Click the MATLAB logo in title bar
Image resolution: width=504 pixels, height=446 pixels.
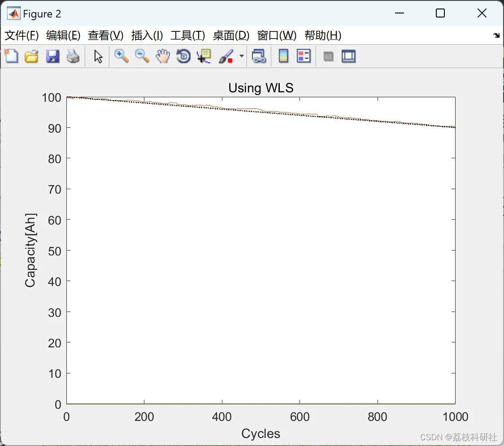tap(14, 13)
